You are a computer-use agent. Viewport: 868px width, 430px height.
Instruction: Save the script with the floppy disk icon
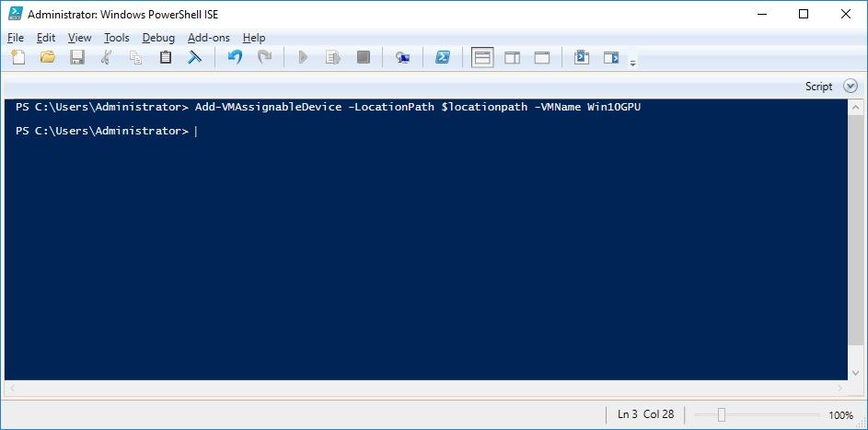[77, 57]
